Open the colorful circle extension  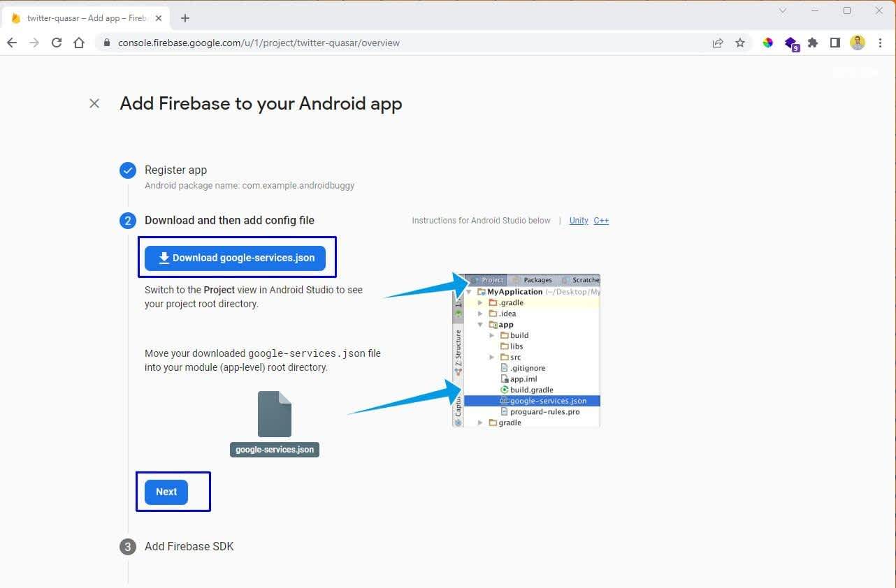[x=768, y=43]
